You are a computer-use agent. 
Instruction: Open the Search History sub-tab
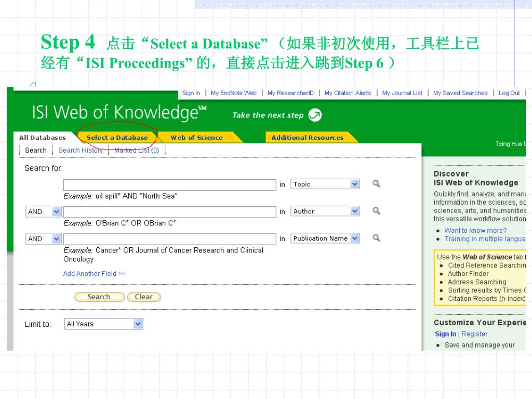[x=81, y=150]
